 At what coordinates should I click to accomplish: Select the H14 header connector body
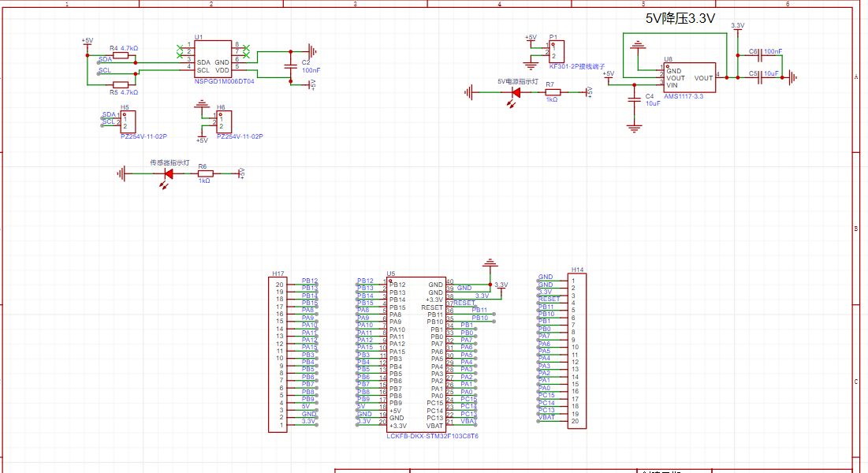[576, 352]
